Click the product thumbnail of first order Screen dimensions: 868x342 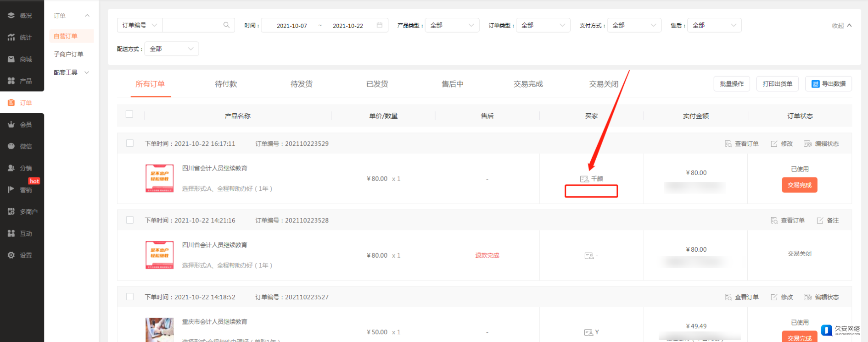click(159, 178)
